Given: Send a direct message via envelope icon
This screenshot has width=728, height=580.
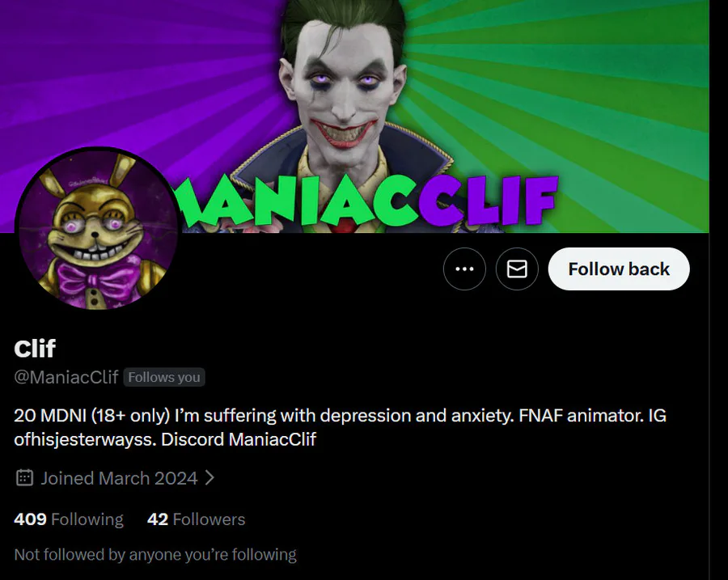Looking at the screenshot, I should click(x=517, y=269).
